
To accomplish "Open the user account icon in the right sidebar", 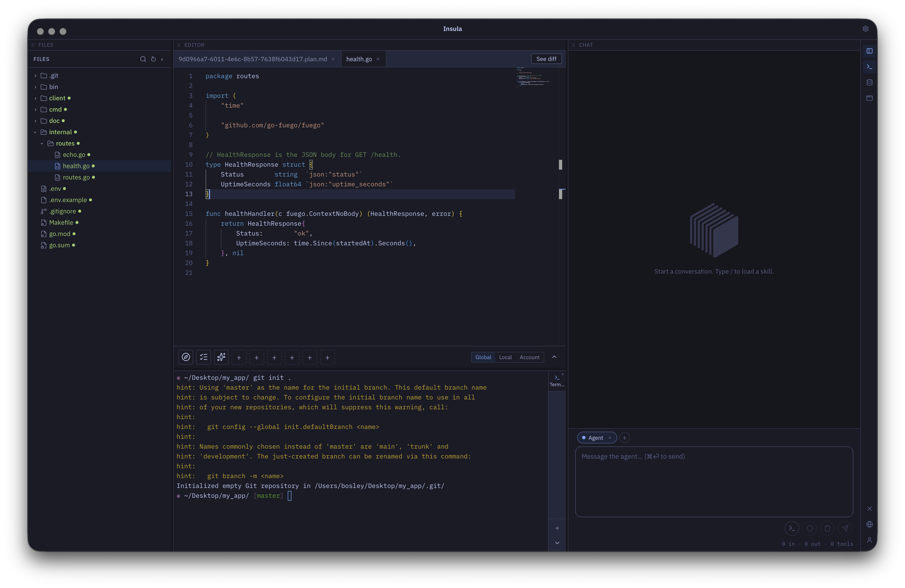I will pyautogui.click(x=869, y=540).
